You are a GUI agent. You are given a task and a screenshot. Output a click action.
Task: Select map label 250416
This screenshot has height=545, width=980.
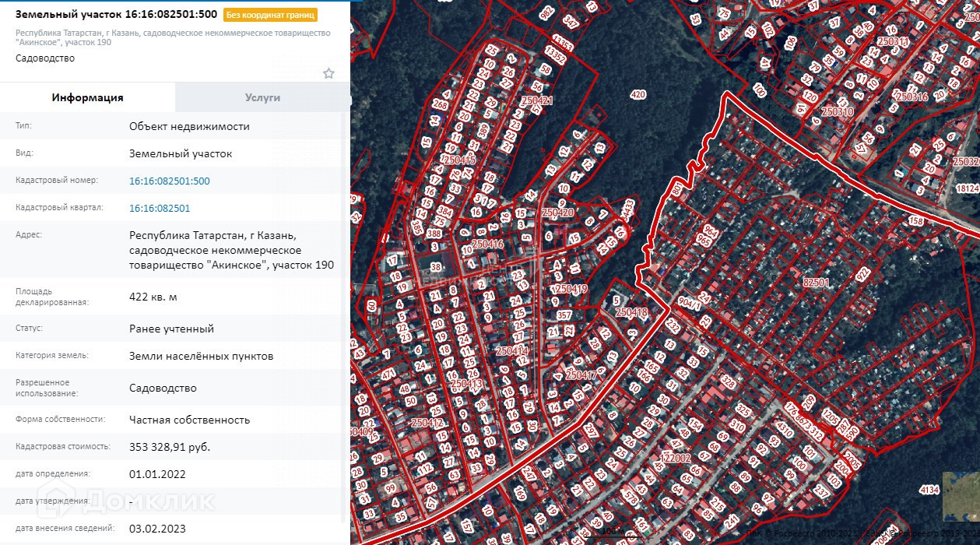coord(487,244)
